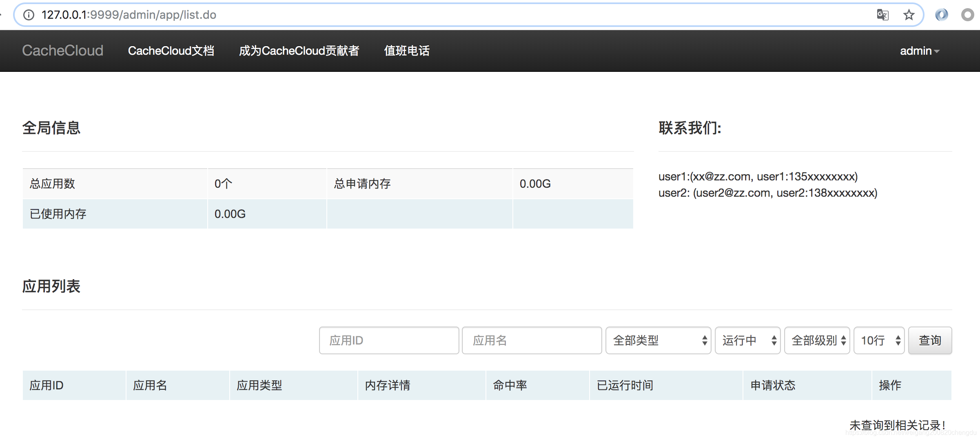
Task: Focus the 应用ID search field
Action: tap(389, 340)
